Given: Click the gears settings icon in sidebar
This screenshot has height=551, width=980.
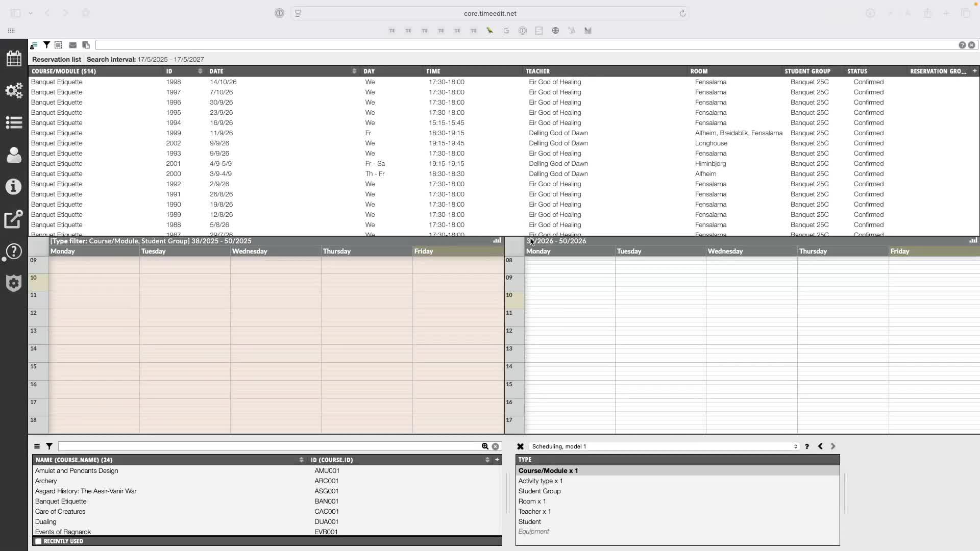Looking at the screenshot, I should pyautogui.click(x=14, y=91).
